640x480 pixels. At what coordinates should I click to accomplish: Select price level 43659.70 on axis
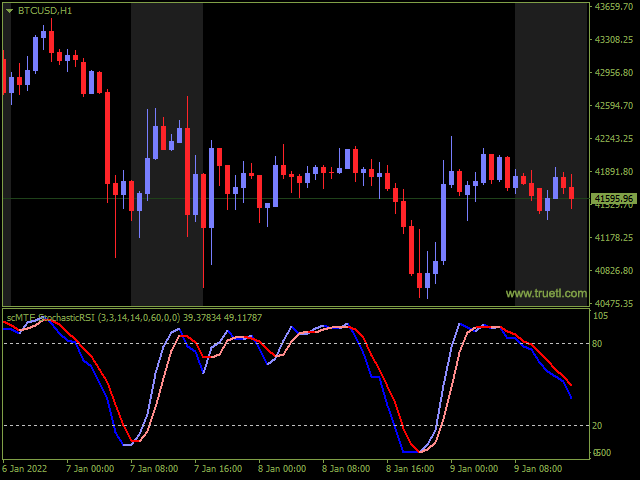[x=614, y=7]
